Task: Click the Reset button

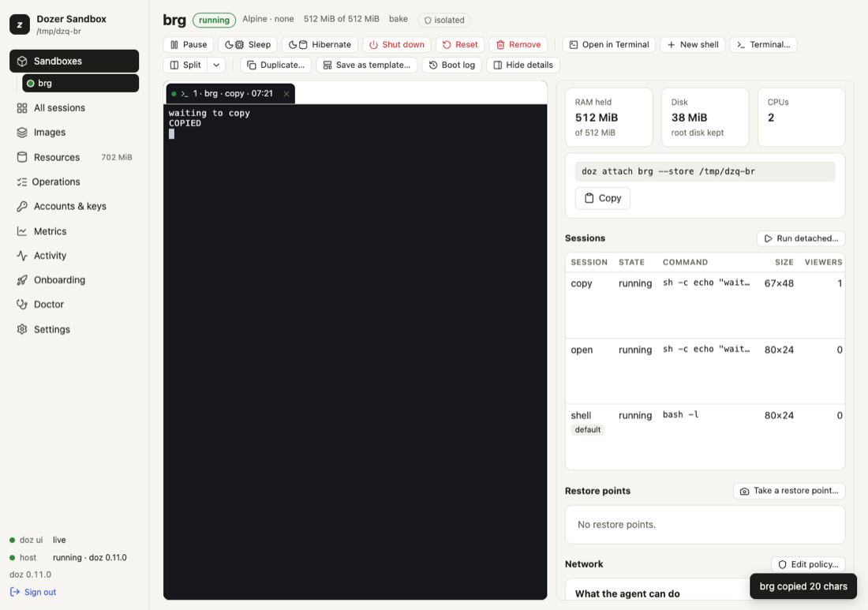Action: pos(460,45)
